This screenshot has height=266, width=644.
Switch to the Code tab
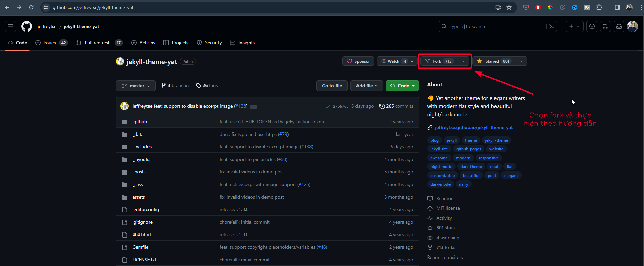click(17, 43)
